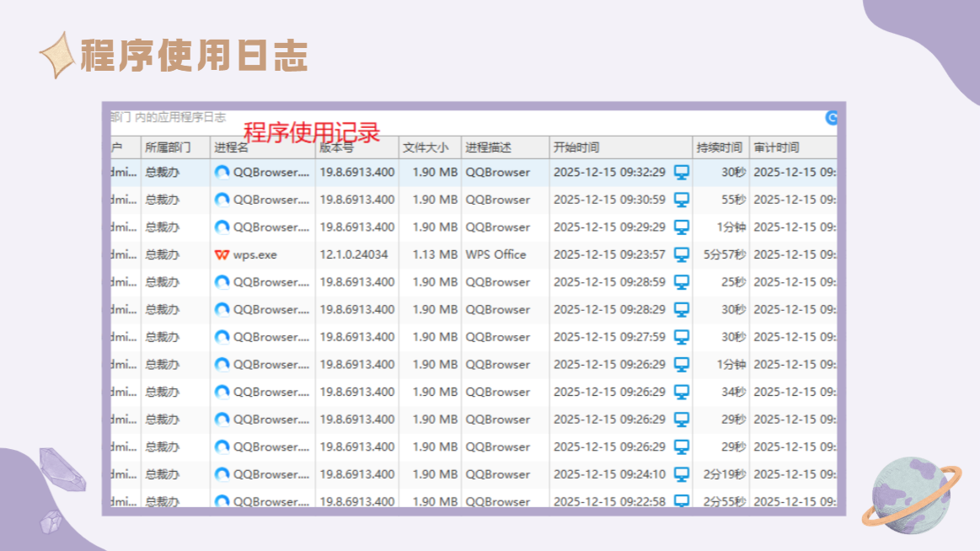Click version number 12.1.0.24034
Screen dimensions: 980x551
(354, 255)
